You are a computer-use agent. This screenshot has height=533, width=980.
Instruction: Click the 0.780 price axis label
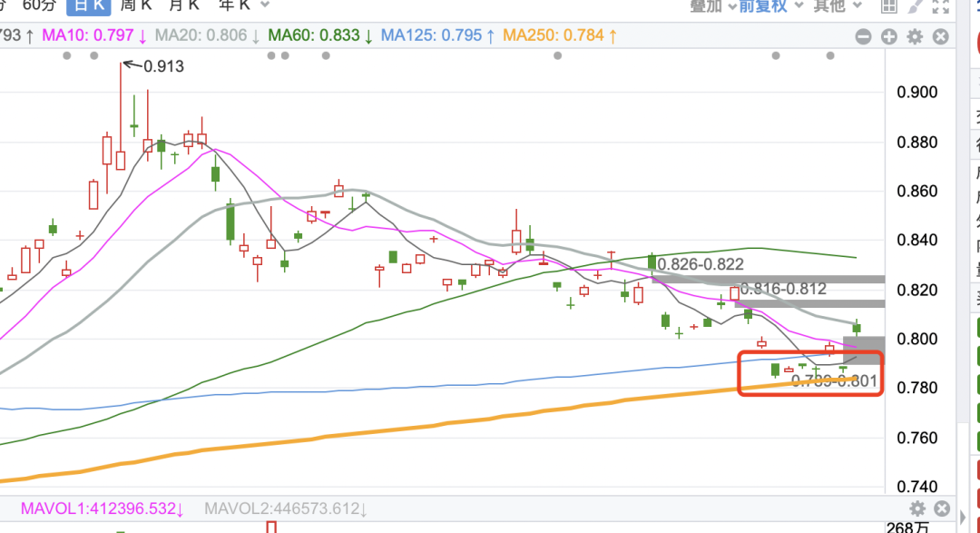[916, 388]
